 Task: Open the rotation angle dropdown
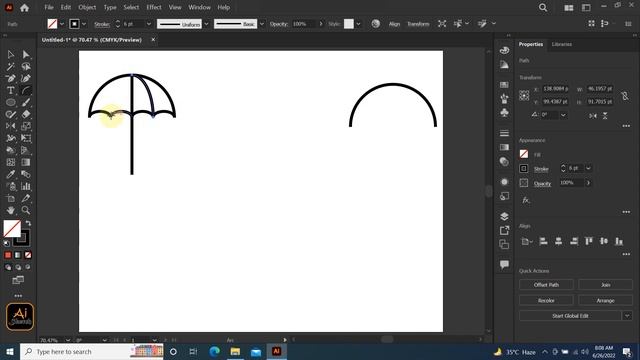coord(563,115)
